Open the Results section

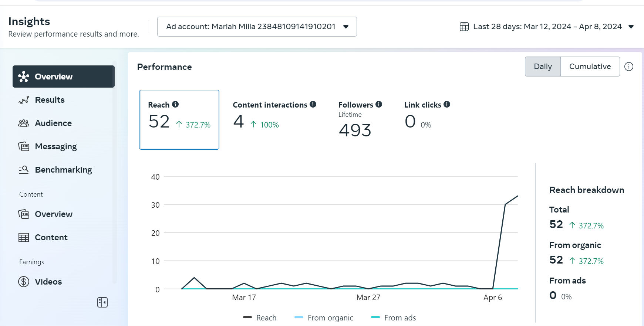pos(50,100)
